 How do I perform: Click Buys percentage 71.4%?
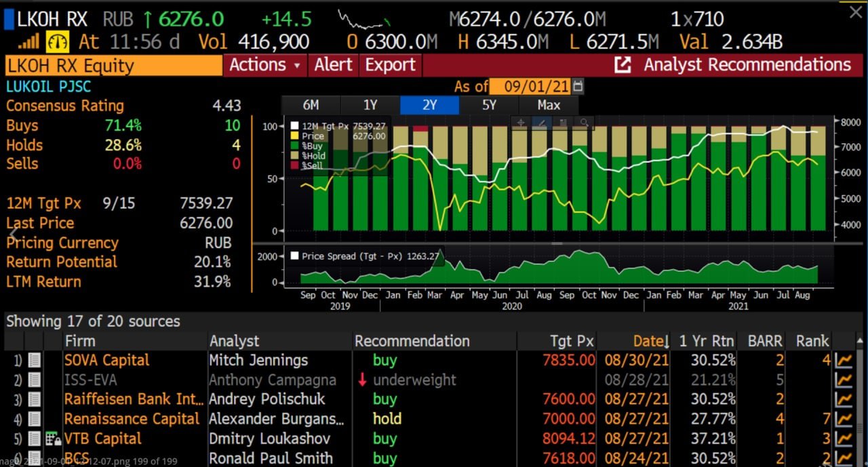(x=123, y=125)
